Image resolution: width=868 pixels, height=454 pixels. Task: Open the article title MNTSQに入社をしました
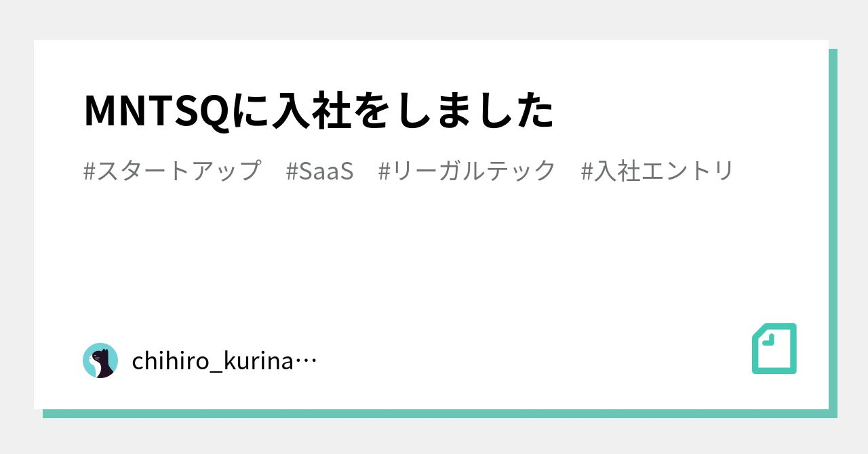[x=319, y=110]
